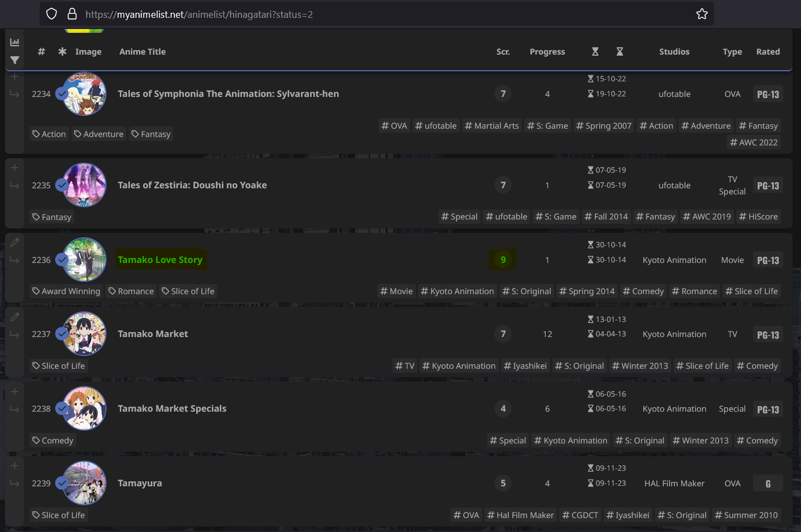Click the Award Winning genre tag
Image resolution: width=801 pixels, height=532 pixels.
(x=66, y=291)
